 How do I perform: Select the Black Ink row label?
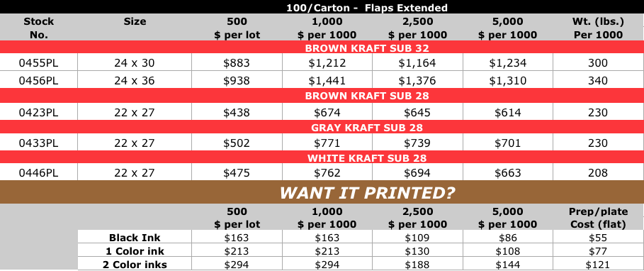[135, 238]
